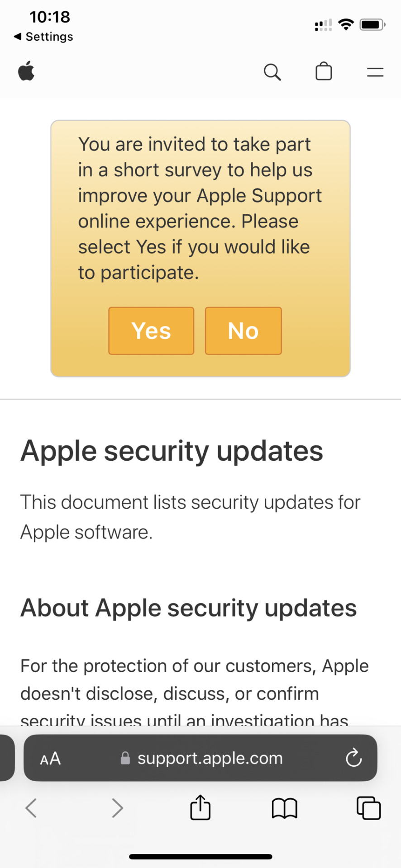Open the shopping bag icon
Viewport: 401px width, 868px height.
324,71
